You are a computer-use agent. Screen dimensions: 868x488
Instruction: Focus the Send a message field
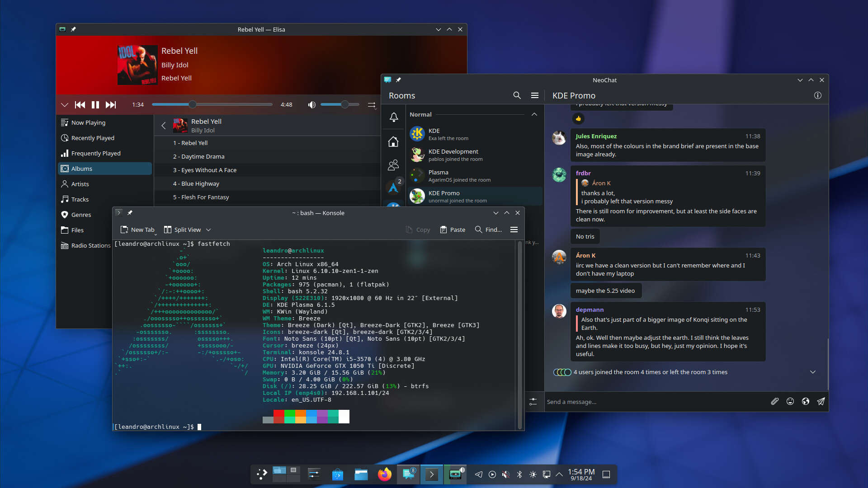tap(656, 402)
